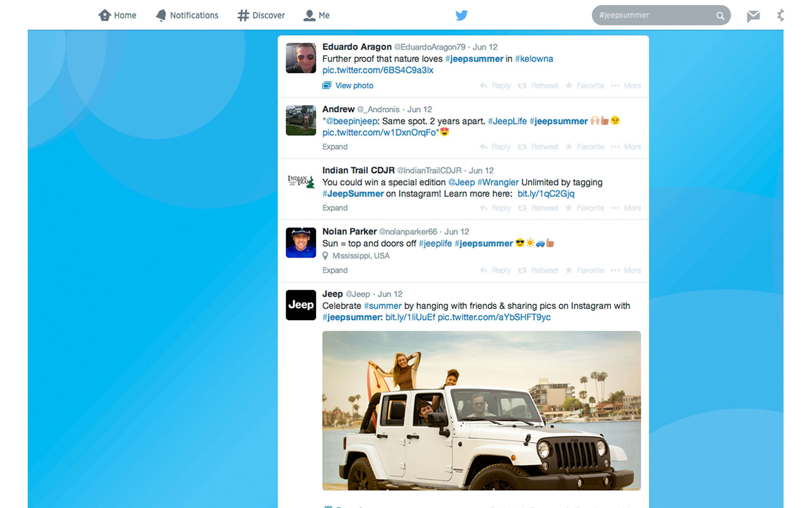Click Nolan Parker's avatar
Viewport: 812px width, 508px height.
pos(301,242)
